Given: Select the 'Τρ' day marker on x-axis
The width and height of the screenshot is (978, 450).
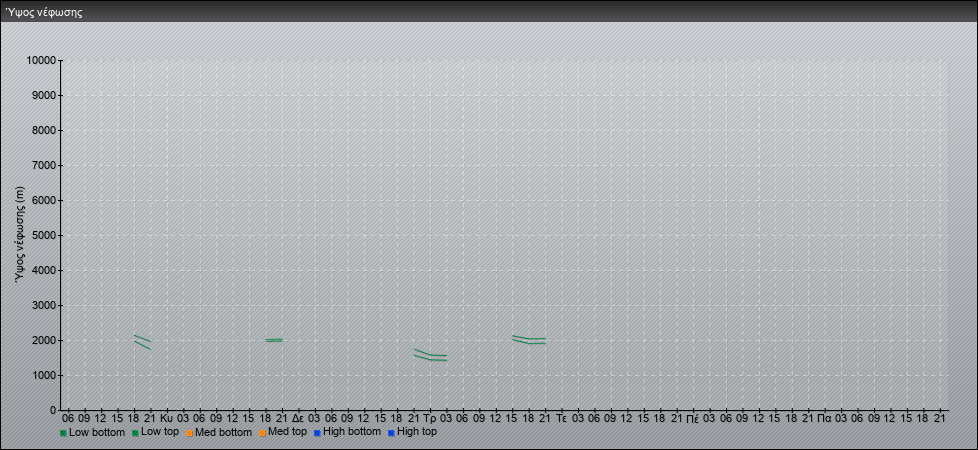Looking at the screenshot, I should click(x=429, y=418).
